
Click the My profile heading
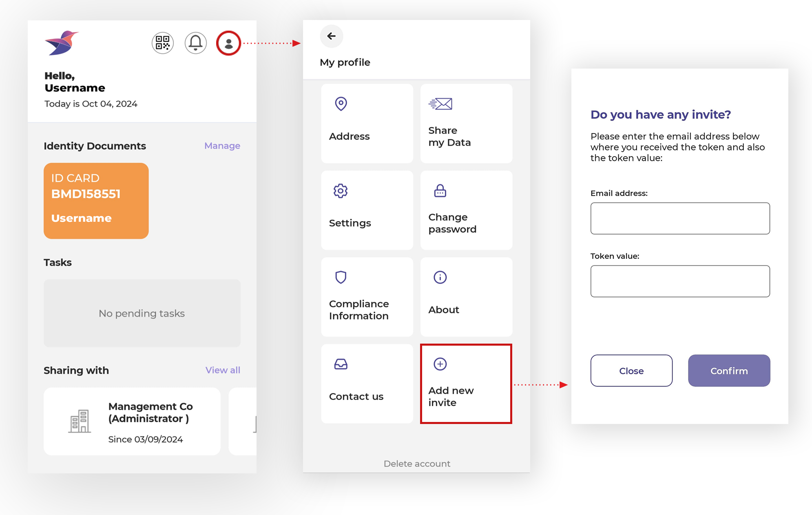pyautogui.click(x=345, y=62)
